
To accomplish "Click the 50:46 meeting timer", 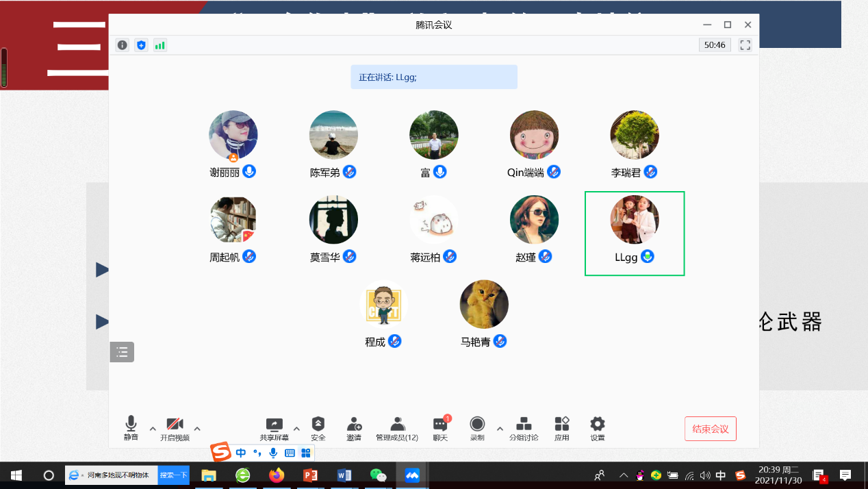I will pyautogui.click(x=715, y=45).
